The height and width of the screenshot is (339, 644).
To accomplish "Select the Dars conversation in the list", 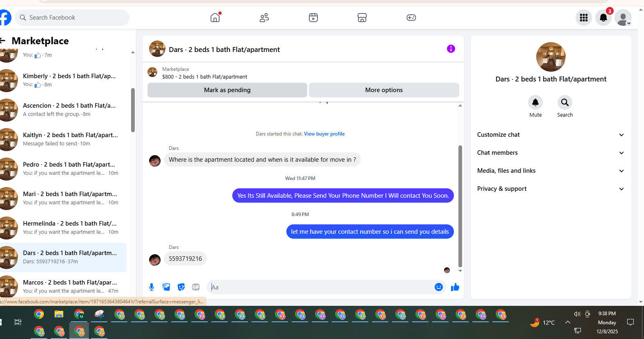I will click(x=63, y=258).
